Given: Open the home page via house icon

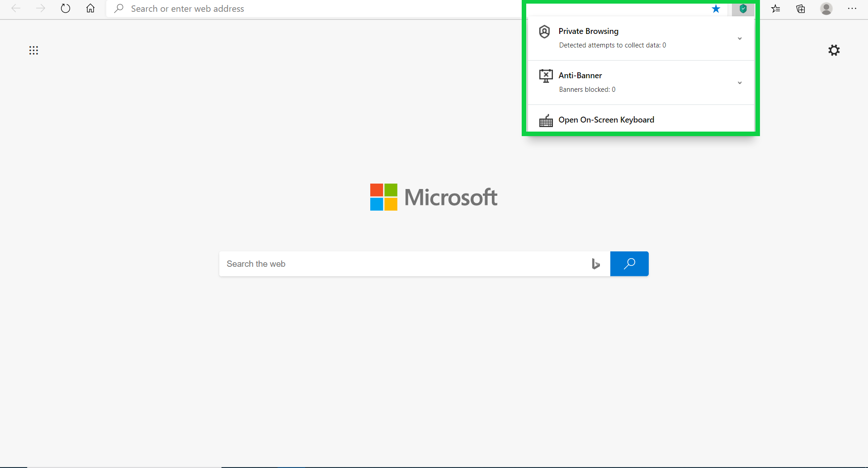Looking at the screenshot, I should pos(90,8).
